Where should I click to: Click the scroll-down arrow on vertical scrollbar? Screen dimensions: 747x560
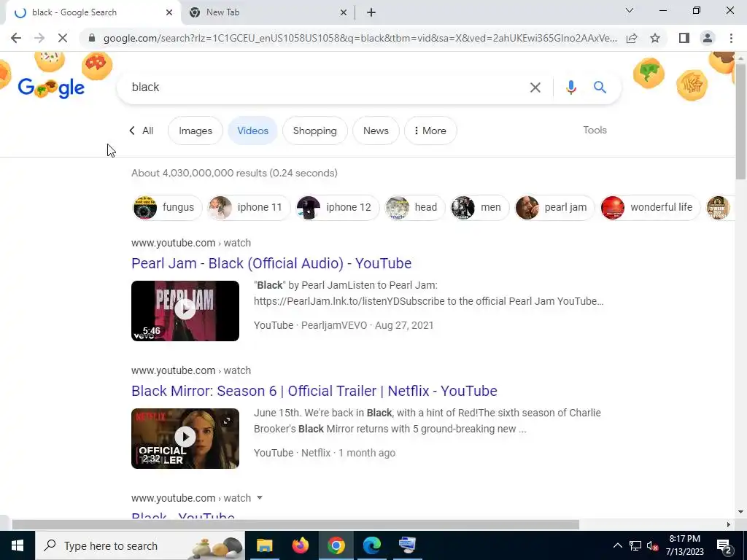click(x=740, y=512)
